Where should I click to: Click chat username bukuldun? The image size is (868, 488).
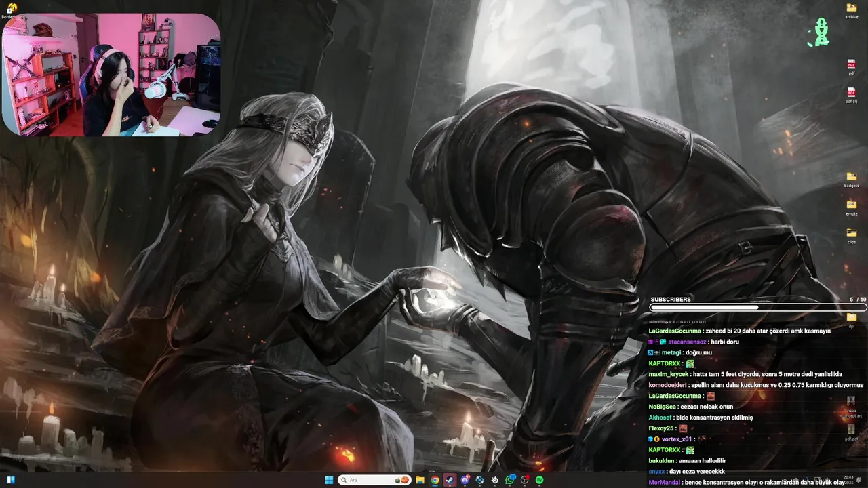[x=663, y=461]
